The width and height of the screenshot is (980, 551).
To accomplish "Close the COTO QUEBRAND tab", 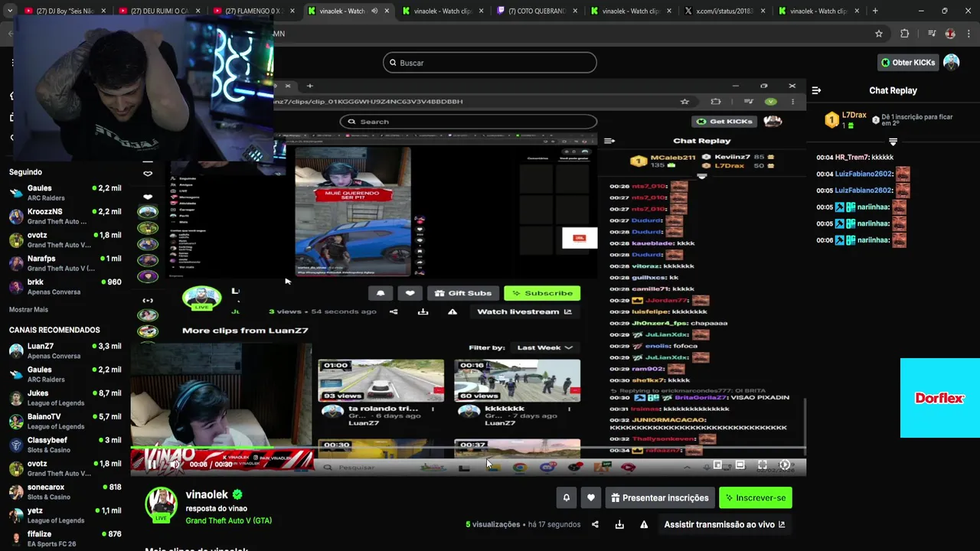I will [574, 11].
